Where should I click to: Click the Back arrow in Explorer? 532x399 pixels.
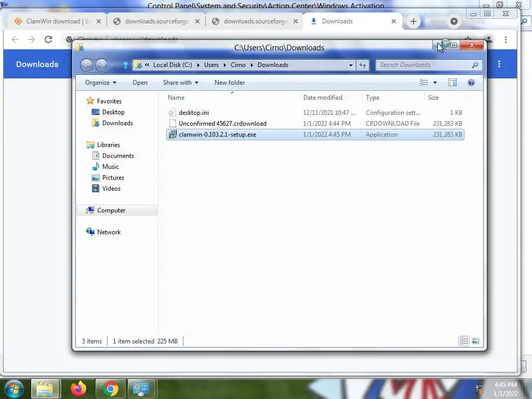tap(87, 65)
